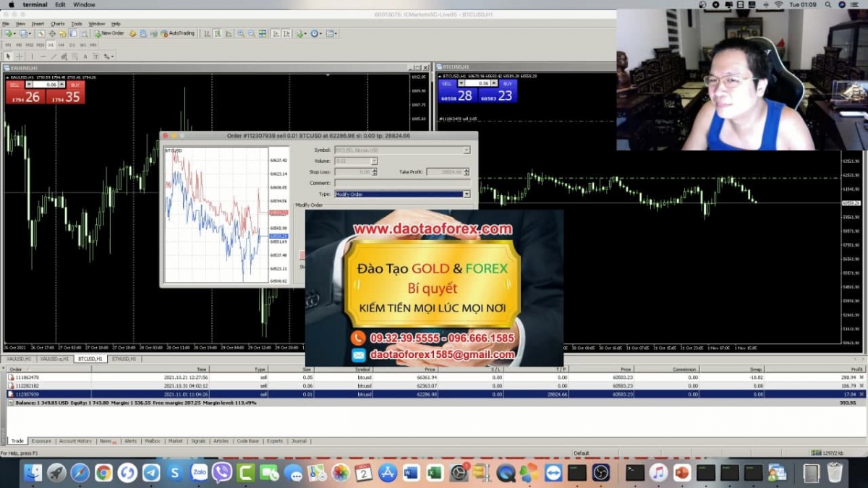Open the Charts menu

coord(58,24)
